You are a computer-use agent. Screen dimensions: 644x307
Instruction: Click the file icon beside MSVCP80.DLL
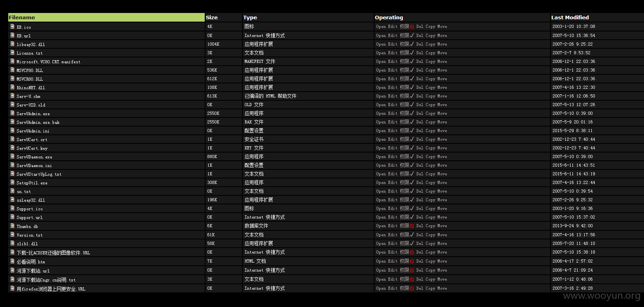[13, 70]
